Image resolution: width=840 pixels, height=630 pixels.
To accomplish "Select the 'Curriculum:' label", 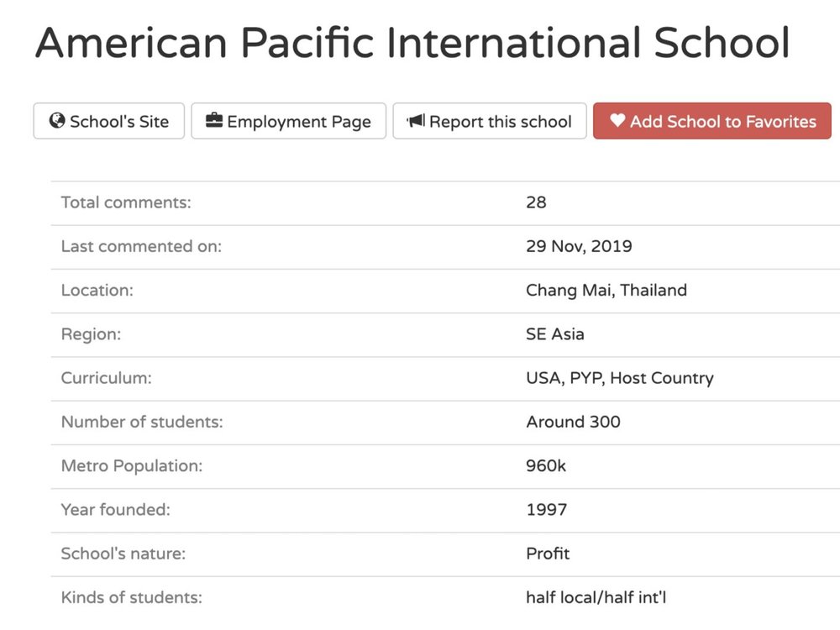I will (106, 378).
